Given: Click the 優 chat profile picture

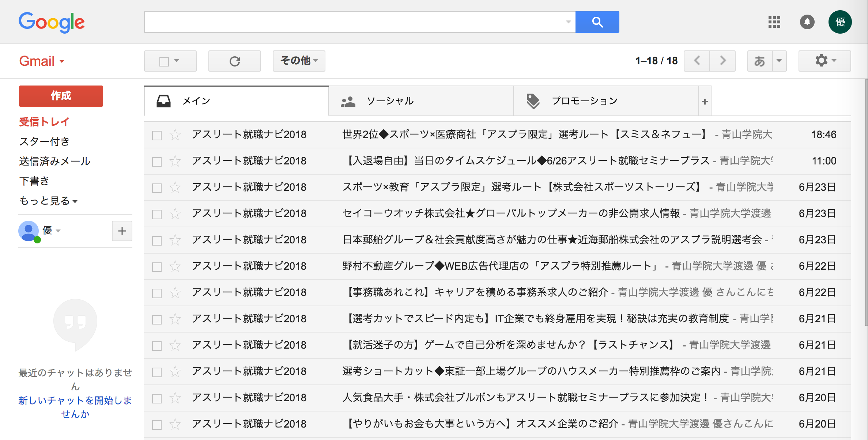Looking at the screenshot, I should pos(29,231).
